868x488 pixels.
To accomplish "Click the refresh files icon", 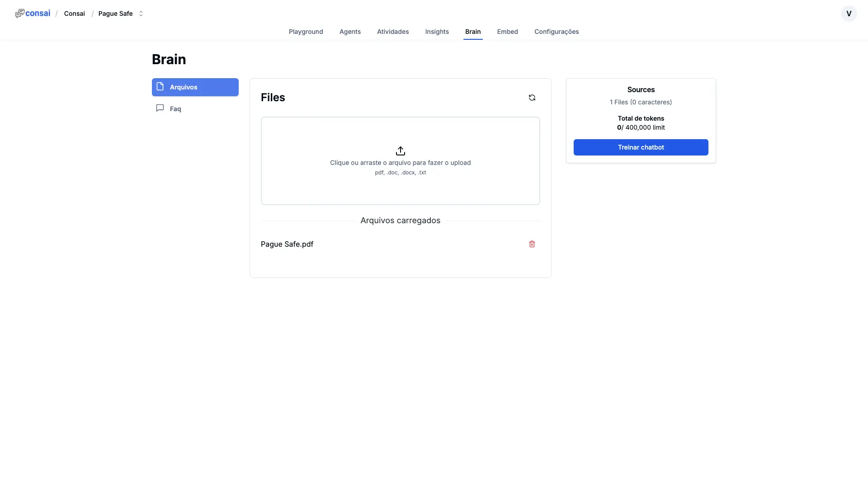I will click(532, 98).
